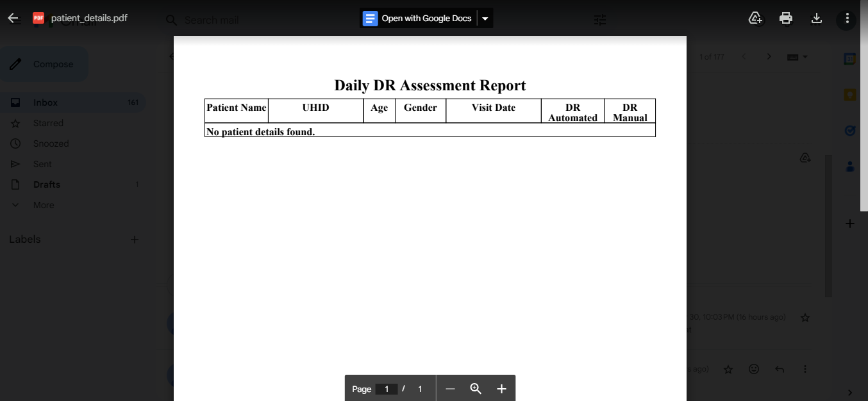Viewport: 868px width, 401px height.
Task: Click the current page number field
Action: 387,389
